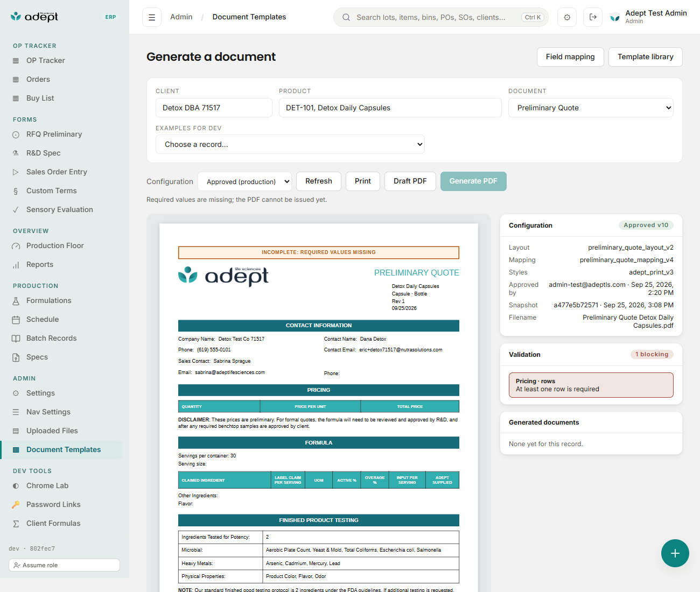This screenshot has height=592, width=700.
Task: Click the Schedule calendar icon
Action: 16,320
